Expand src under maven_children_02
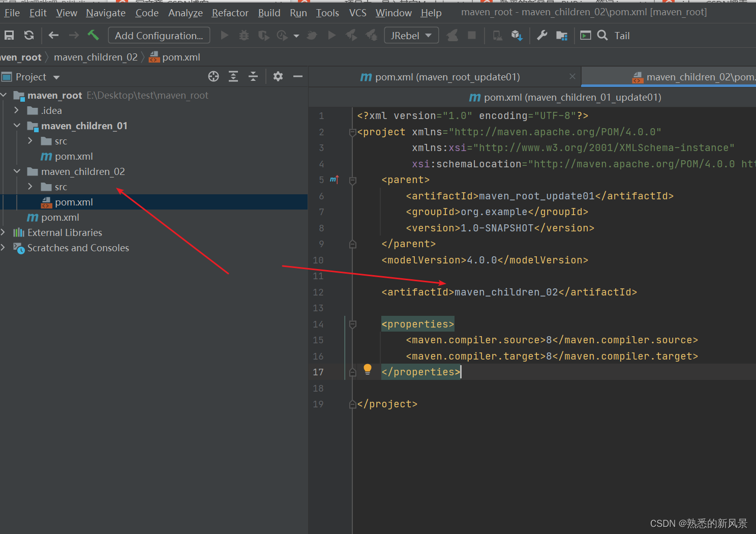 coord(31,187)
